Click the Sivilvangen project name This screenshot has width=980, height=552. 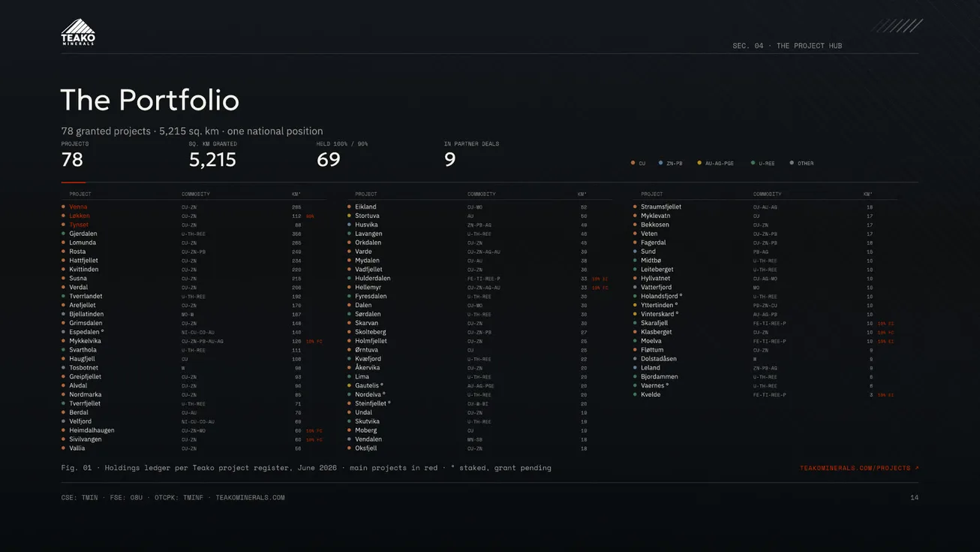[x=86, y=439]
